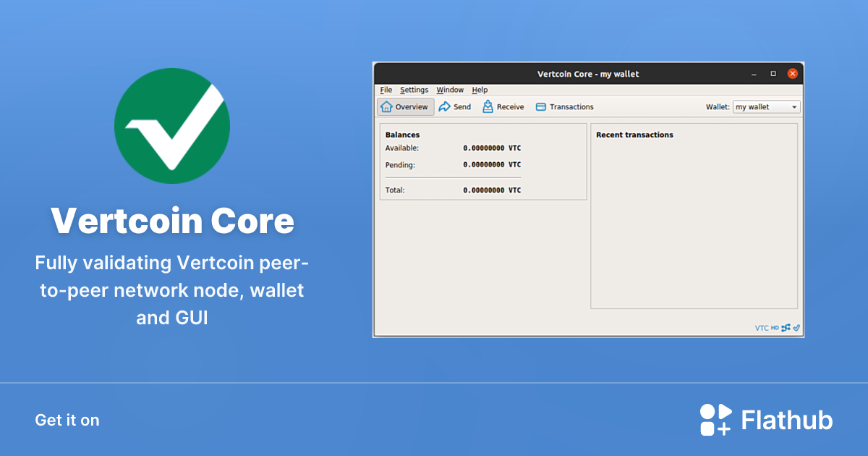Click the sync checkmark status icon
The height and width of the screenshot is (456, 868).
coord(796,327)
